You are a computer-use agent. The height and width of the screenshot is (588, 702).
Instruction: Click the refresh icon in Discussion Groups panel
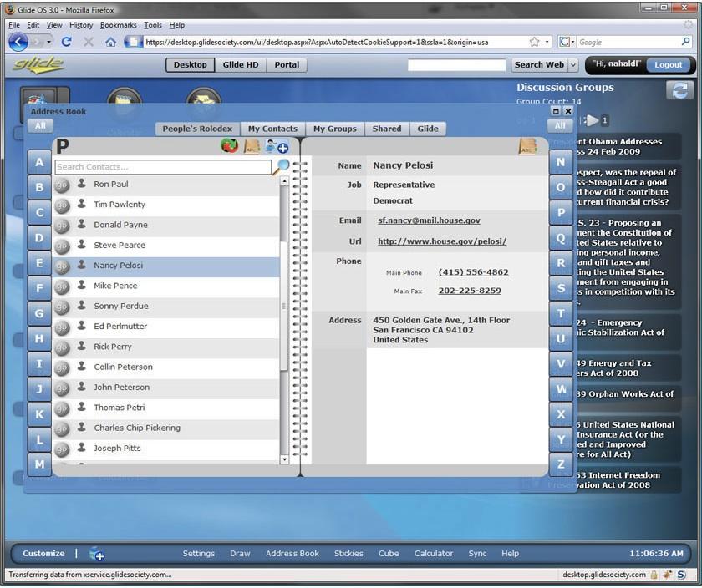click(x=679, y=90)
